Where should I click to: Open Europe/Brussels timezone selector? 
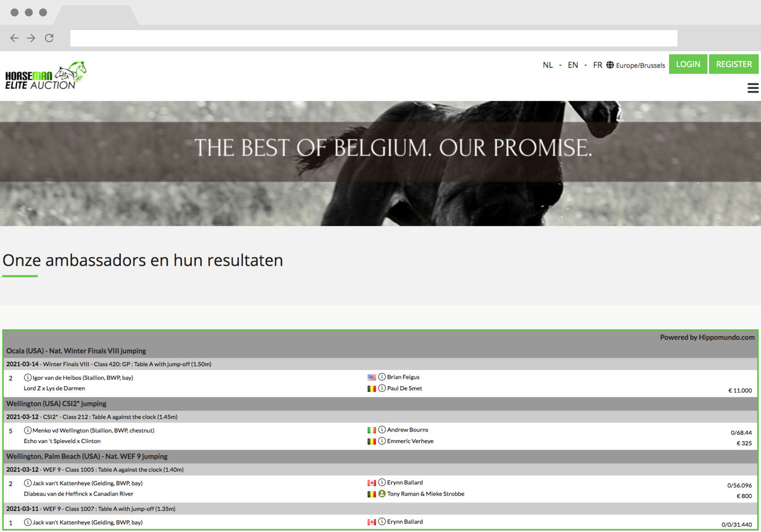[641, 66]
